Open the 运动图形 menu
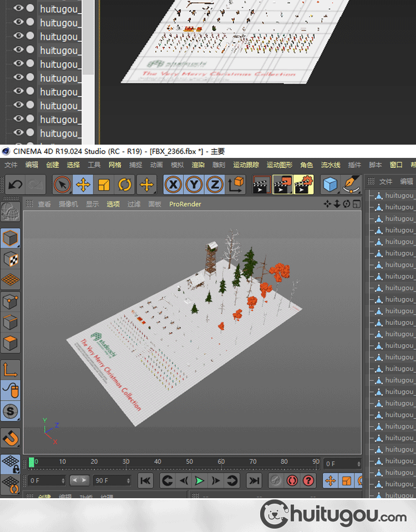This screenshot has width=416, height=532. point(280,165)
